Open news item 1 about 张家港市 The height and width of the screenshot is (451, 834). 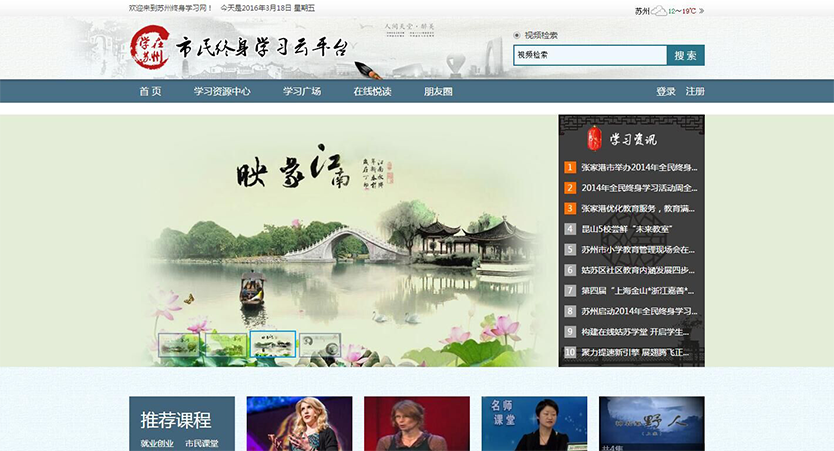tap(637, 167)
